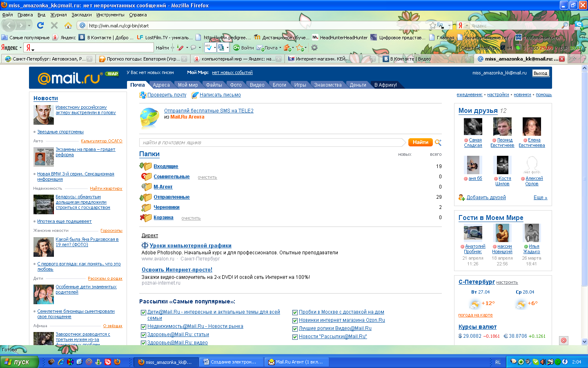Click the Internet Explorer quick launch icon
Screen dimensions: 588x368
61,362
